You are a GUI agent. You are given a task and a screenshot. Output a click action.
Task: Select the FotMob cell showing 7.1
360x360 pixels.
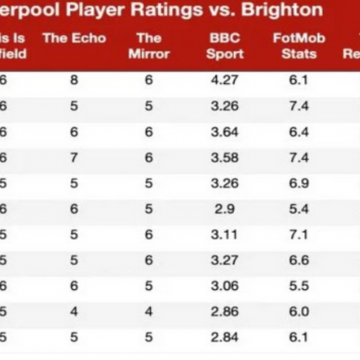pyautogui.click(x=299, y=235)
